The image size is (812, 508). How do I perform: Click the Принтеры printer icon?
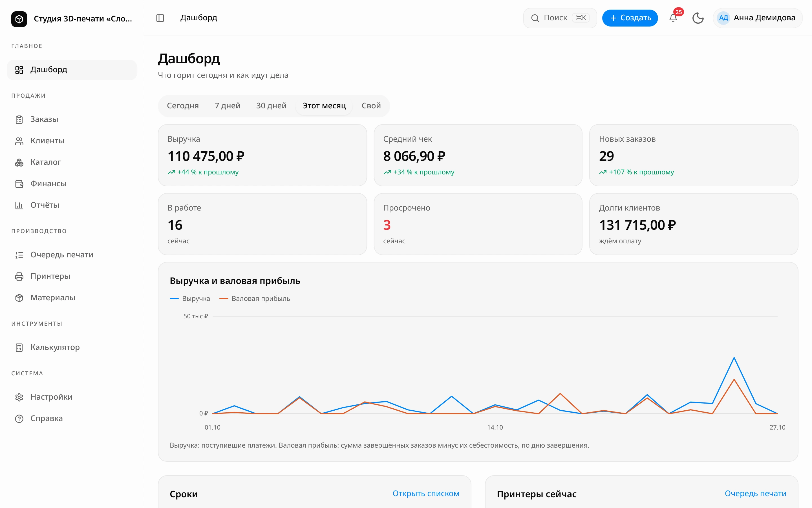(x=19, y=277)
